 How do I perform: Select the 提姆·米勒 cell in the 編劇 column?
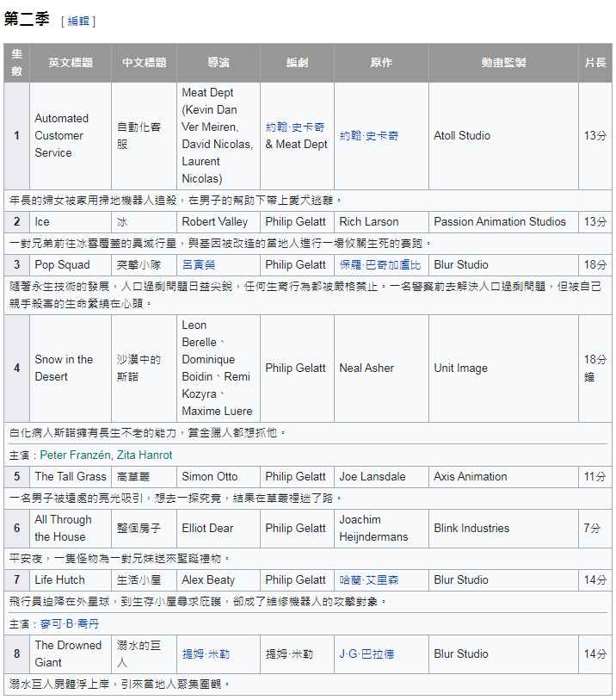297,654
